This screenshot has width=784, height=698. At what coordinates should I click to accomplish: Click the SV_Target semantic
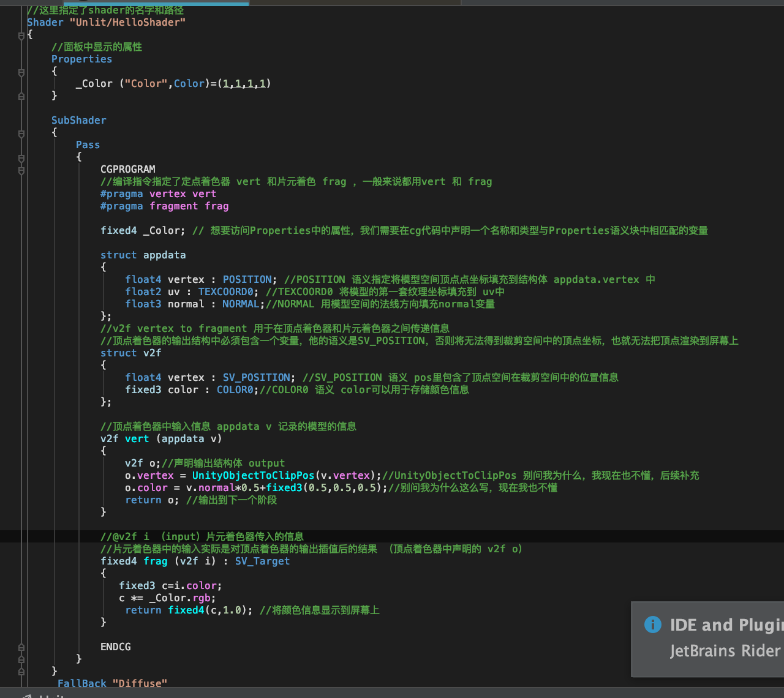[262, 561]
